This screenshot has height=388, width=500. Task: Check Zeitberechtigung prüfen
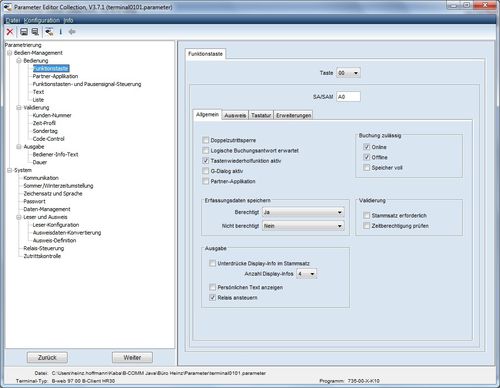click(x=367, y=226)
